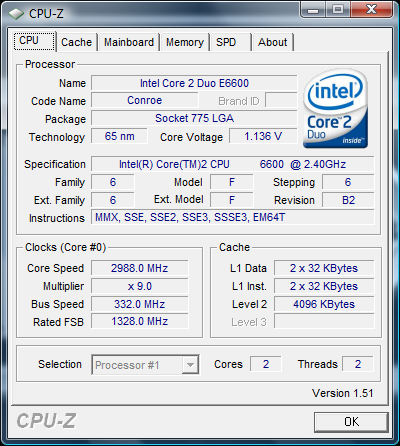
Task: Click the Instructions list MMX, SSE, SSE2
Action: click(x=233, y=217)
